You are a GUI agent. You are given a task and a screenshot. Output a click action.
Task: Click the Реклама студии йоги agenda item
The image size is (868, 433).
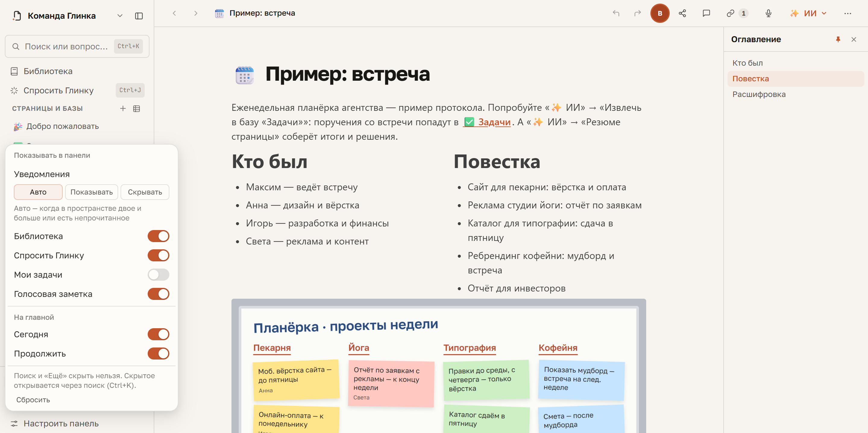[554, 205]
